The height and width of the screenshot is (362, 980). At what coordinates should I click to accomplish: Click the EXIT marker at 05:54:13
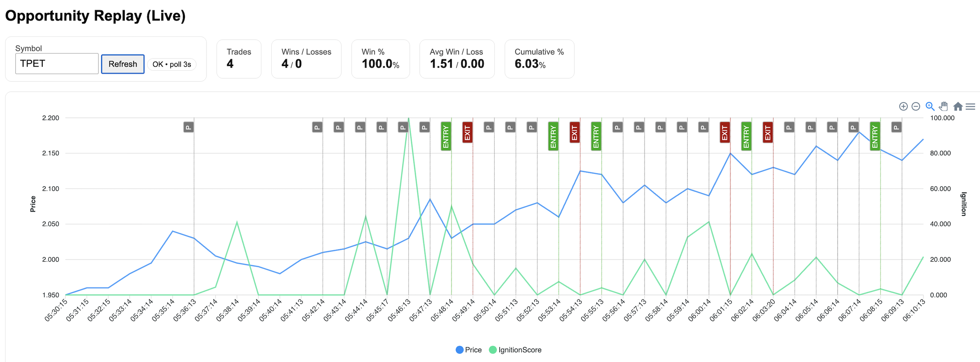point(574,132)
